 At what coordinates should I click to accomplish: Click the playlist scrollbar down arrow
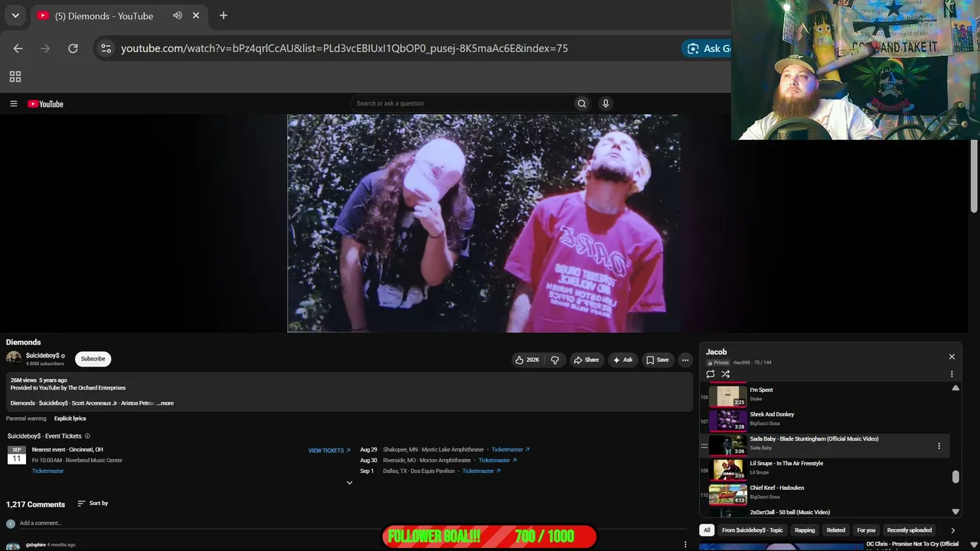(955, 511)
